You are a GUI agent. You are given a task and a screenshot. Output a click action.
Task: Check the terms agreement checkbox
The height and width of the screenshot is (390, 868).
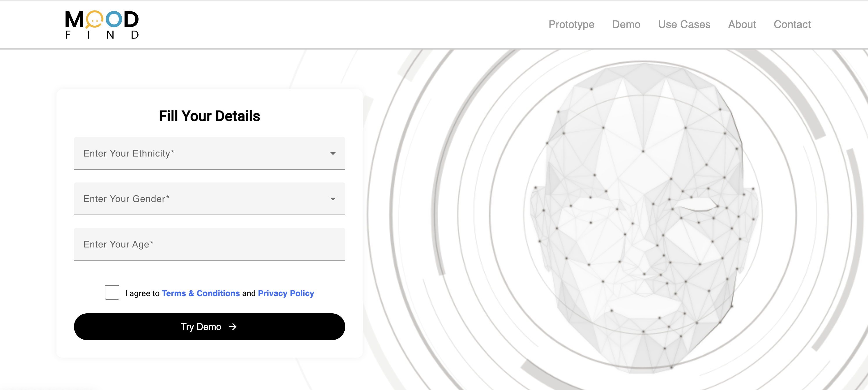(x=112, y=293)
